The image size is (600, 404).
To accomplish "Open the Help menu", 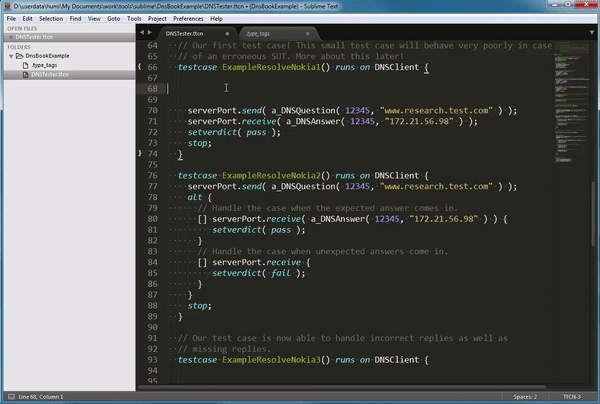I will pos(216,18).
